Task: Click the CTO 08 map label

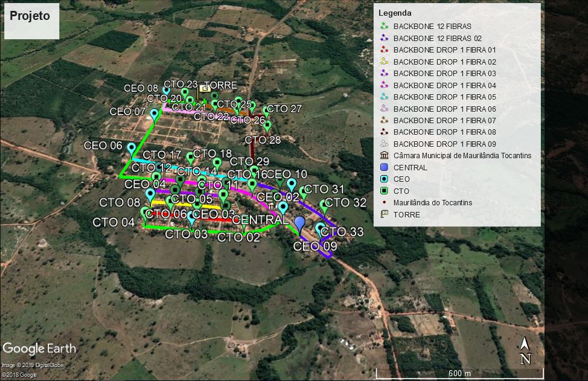Action: pyautogui.click(x=120, y=202)
